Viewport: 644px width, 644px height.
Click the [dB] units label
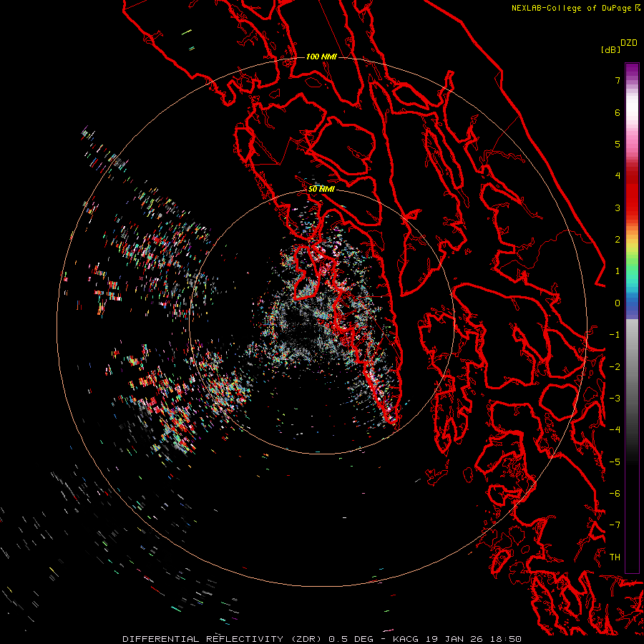click(610, 49)
